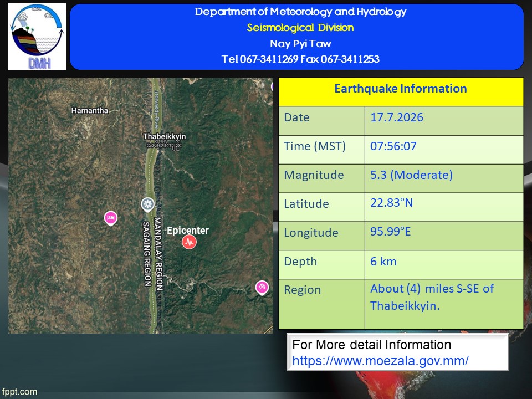The image size is (532, 399).
Task: Select the time value 07:56:07
Action: pyautogui.click(x=393, y=146)
